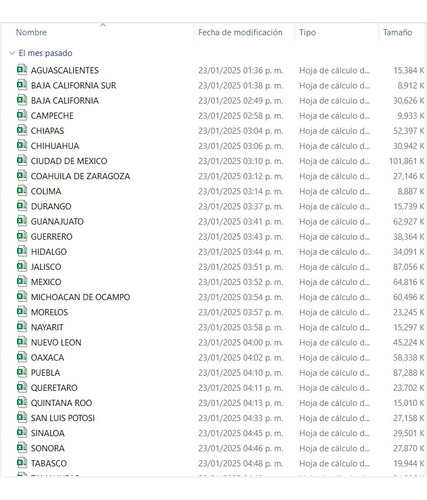427x500 pixels.
Task: Click the date 23/01/2025 04:00 p. m.
Action: coord(241,342)
